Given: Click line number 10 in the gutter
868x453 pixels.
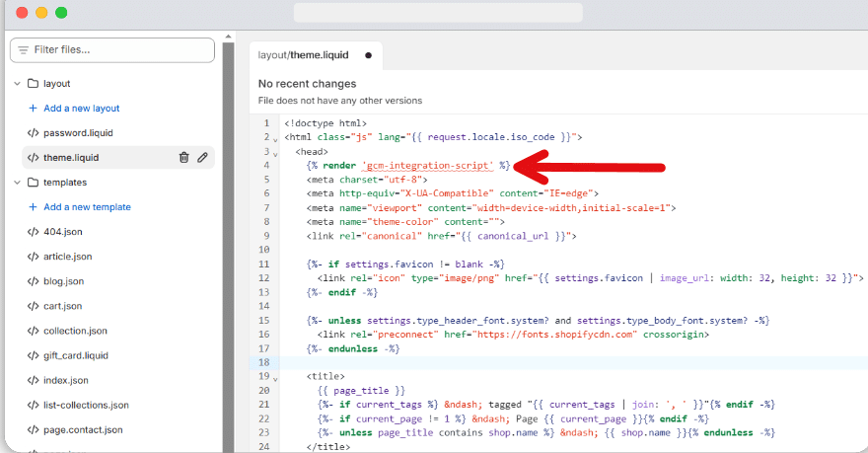Looking at the screenshot, I should point(264,250).
